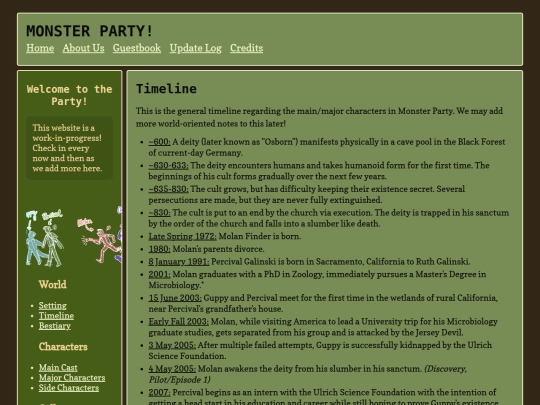Click the ~600: timeline date

159,142
